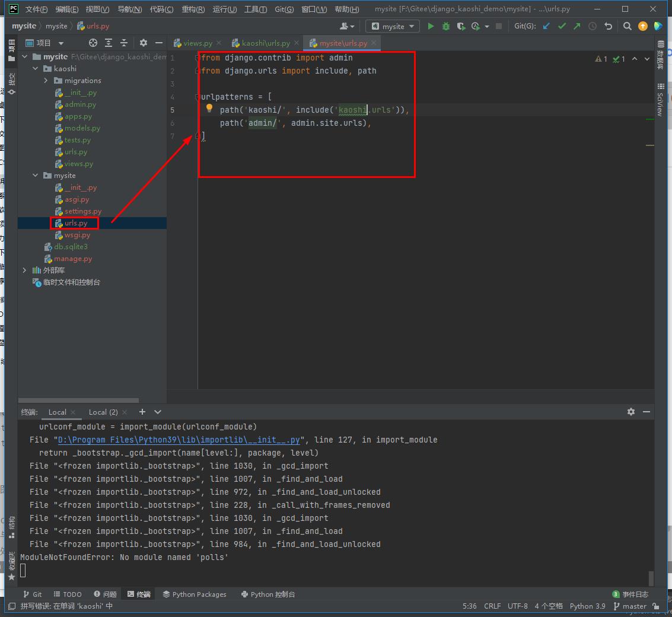Open terminal session options chevron

pos(158,412)
